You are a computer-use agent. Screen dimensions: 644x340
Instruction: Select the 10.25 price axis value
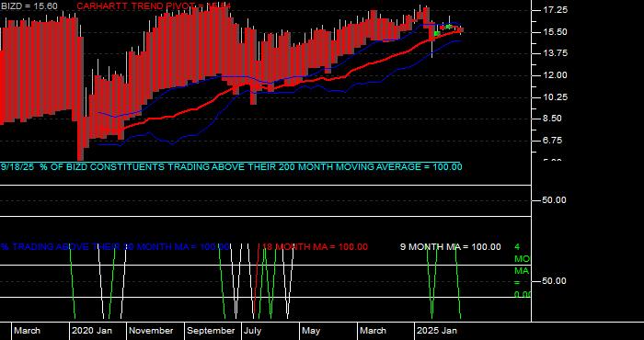click(555, 97)
